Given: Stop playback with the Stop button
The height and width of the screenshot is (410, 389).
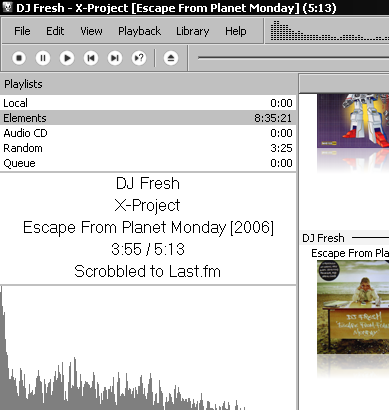Looking at the screenshot, I should pos(19,58).
